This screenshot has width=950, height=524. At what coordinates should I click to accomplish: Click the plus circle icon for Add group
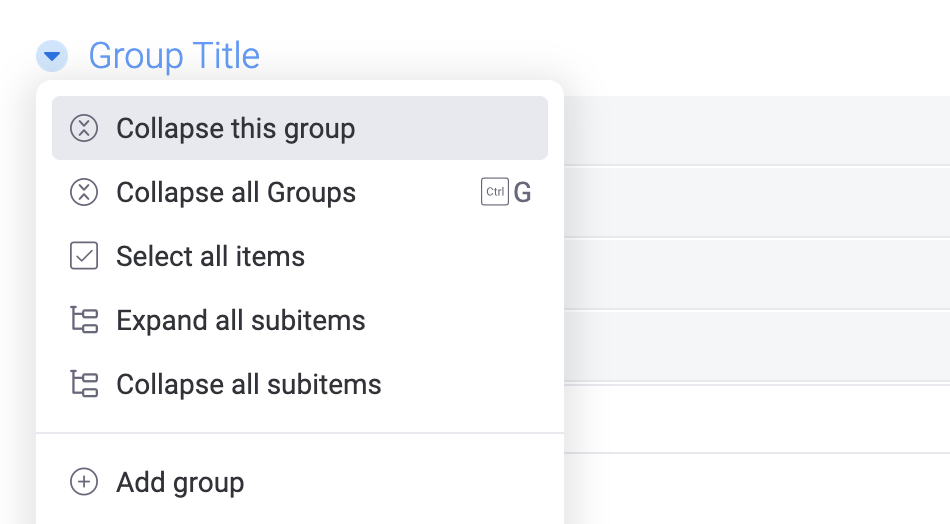click(x=84, y=483)
